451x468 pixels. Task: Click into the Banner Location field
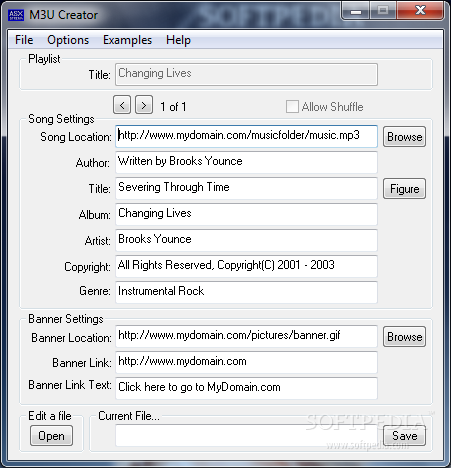(246, 336)
